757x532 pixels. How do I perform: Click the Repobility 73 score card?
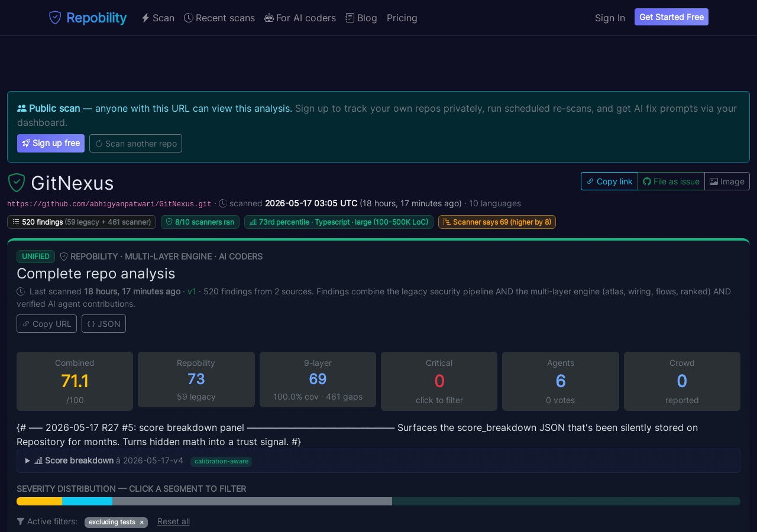pos(196,379)
